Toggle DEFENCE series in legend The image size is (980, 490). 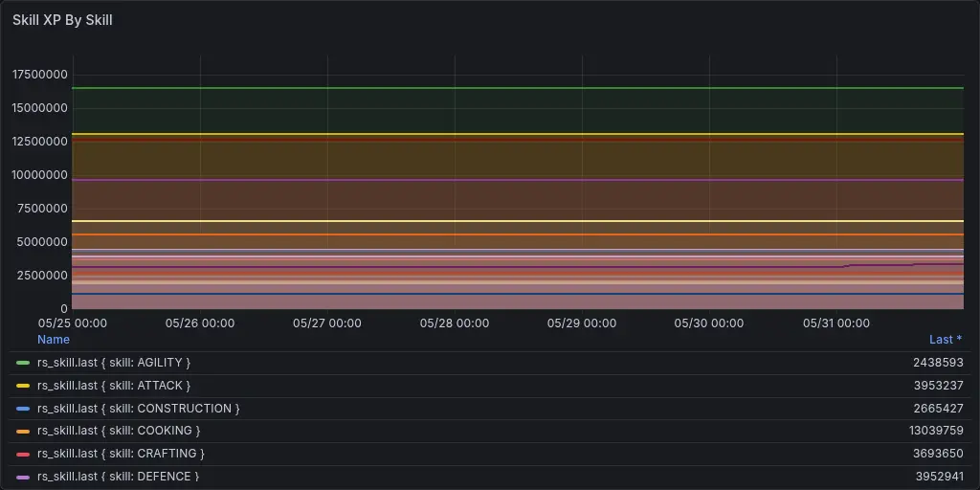pyautogui.click(x=118, y=477)
